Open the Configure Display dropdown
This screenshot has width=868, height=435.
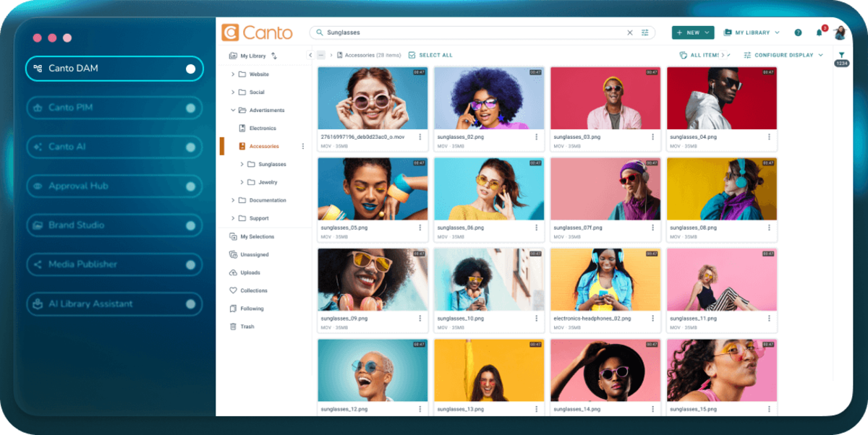coord(783,55)
